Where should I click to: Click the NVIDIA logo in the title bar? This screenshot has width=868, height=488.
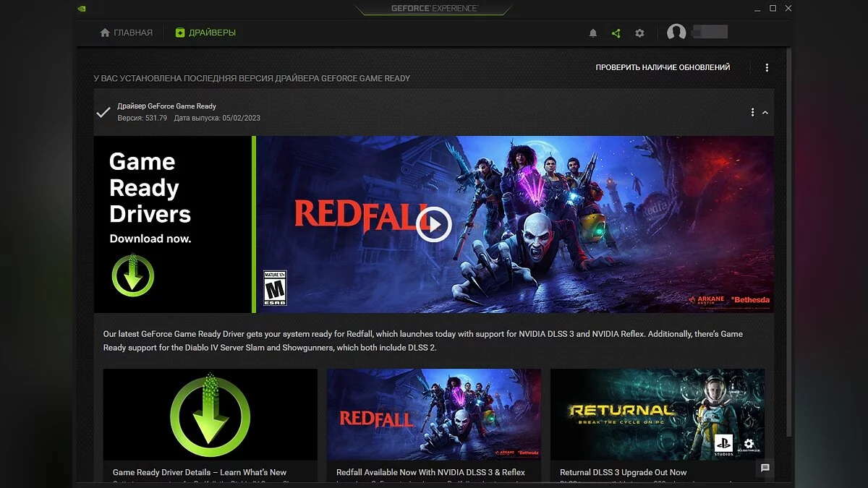[82, 9]
